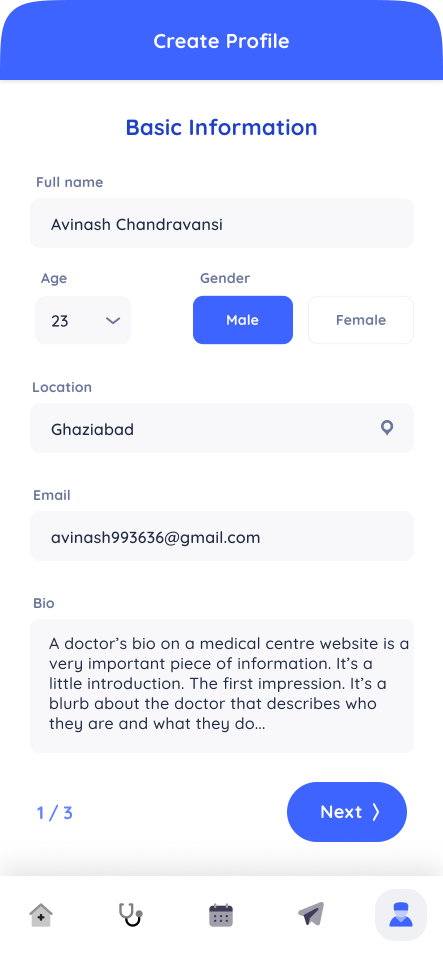
Task: Select Female gender option
Action: click(361, 320)
